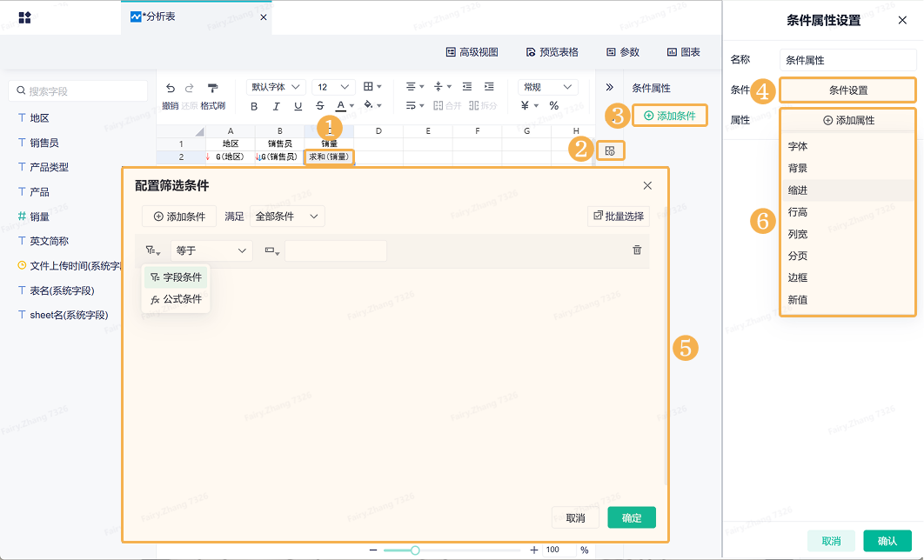
Task: Close the 分析表 tab
Action: [x=264, y=17]
